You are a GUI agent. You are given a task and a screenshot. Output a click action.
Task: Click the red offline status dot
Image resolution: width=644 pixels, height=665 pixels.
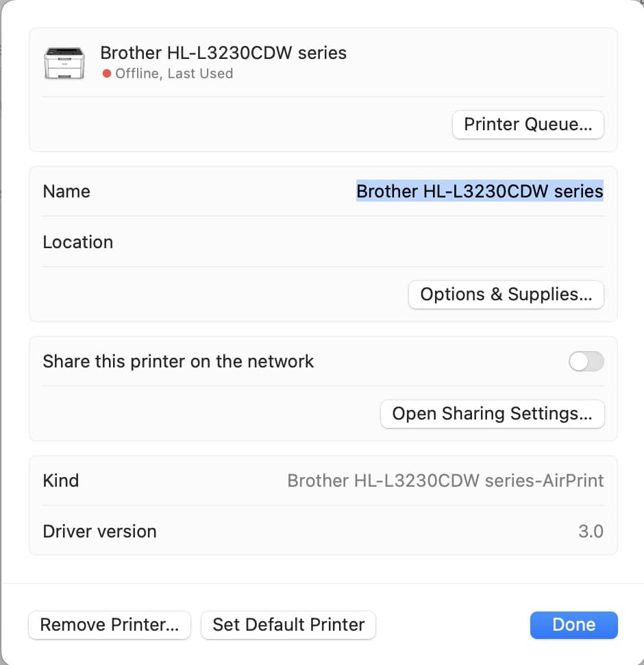coord(107,74)
